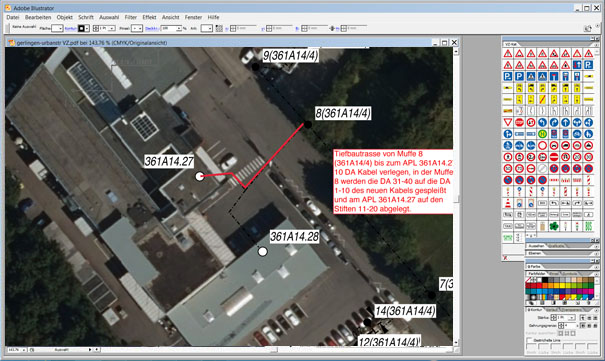Open the Art style dropdown
The image size is (605, 361).
210,28
